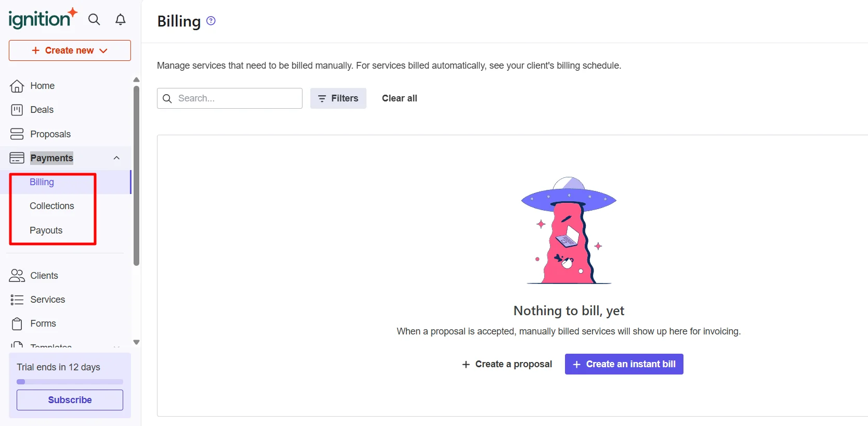The width and height of the screenshot is (868, 426).
Task: Click the Home house icon
Action: click(17, 86)
